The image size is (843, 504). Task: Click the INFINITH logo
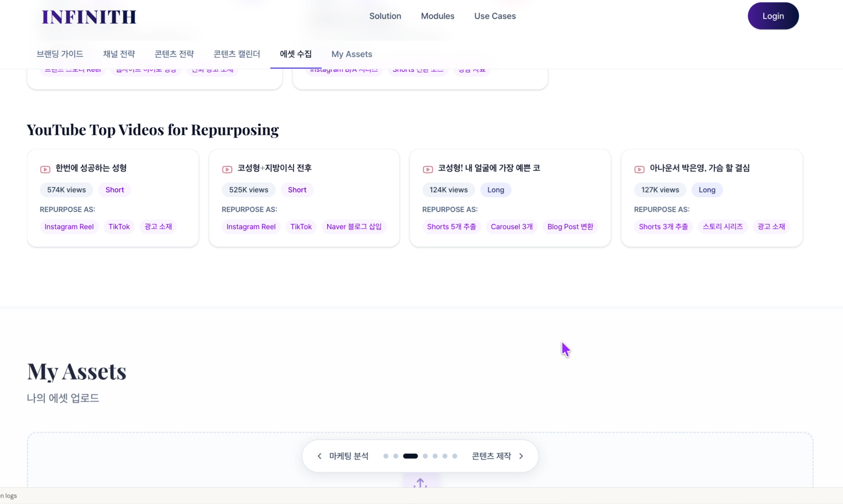point(89,17)
